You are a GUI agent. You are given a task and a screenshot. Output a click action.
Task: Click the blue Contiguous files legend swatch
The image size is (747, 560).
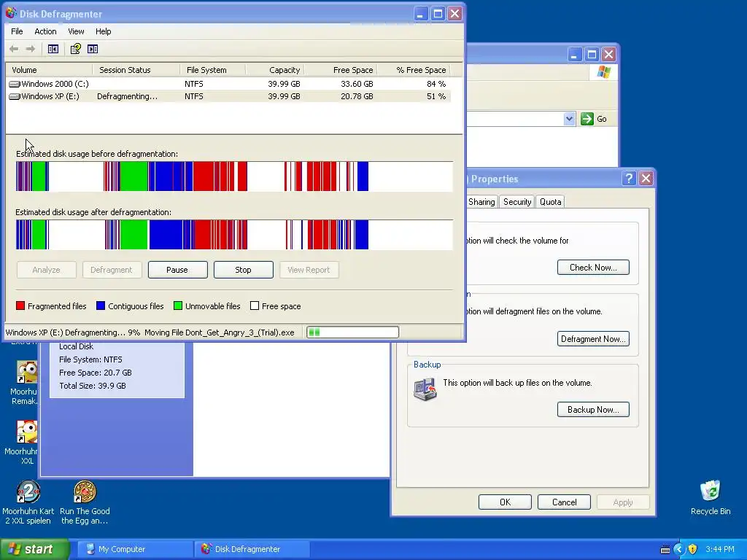(101, 306)
